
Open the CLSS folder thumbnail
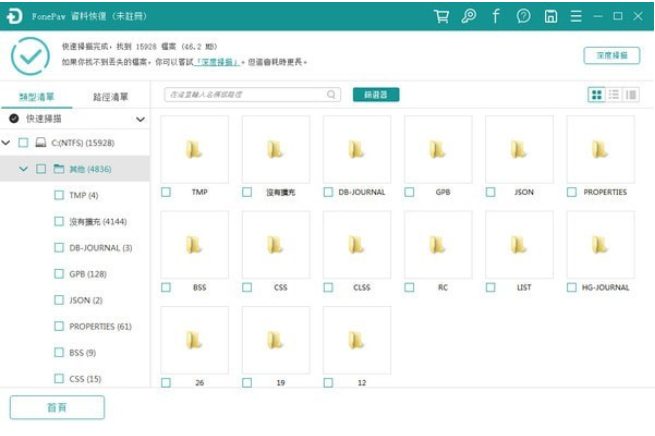click(357, 245)
